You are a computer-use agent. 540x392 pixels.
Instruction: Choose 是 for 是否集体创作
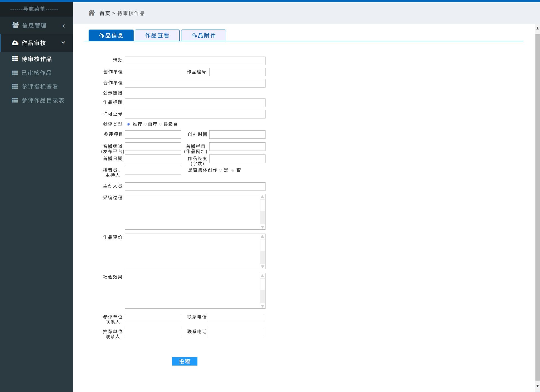(220, 170)
